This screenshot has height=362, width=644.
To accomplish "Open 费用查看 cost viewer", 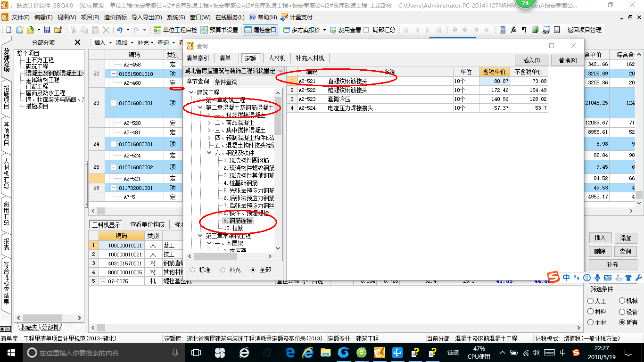I will [x=346, y=30].
